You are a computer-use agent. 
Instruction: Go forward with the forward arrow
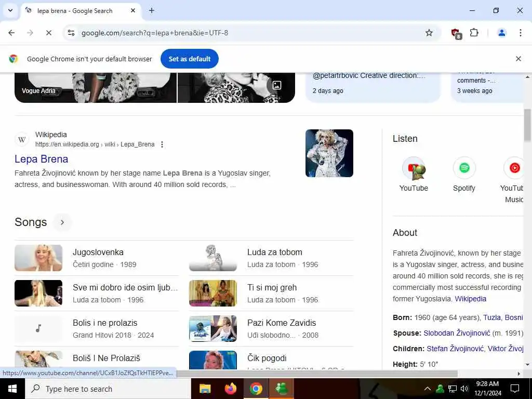coord(30,33)
